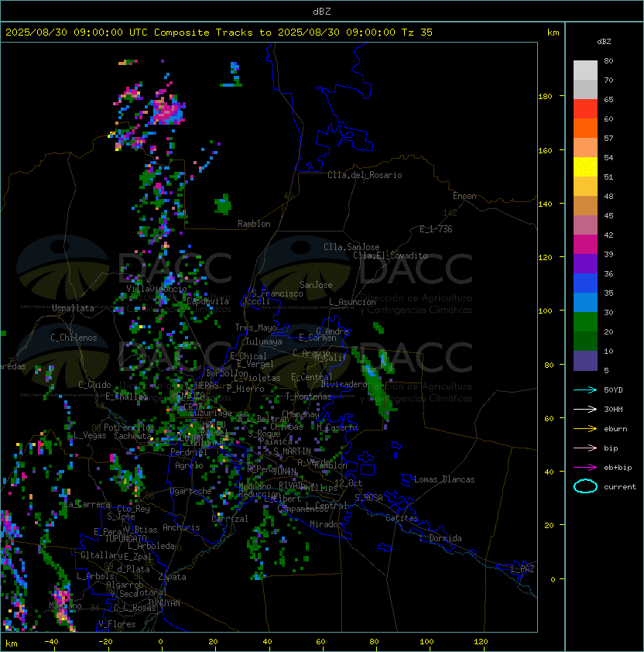Click the magenta eb+bip arrow in legend
Screen dimensions: 644x652
[585, 468]
